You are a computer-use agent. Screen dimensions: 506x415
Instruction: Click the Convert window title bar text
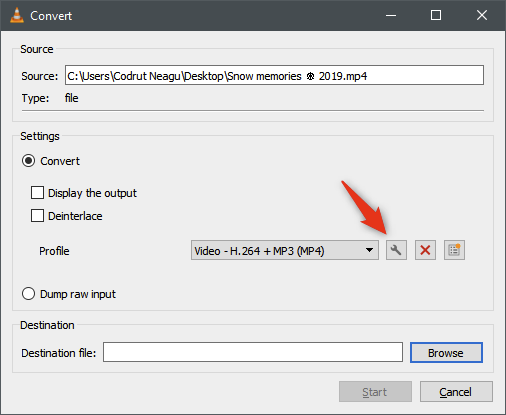click(51, 16)
